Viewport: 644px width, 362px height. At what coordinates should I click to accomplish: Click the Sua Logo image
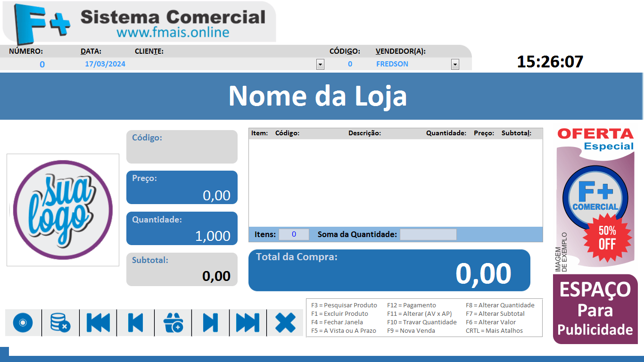click(63, 210)
